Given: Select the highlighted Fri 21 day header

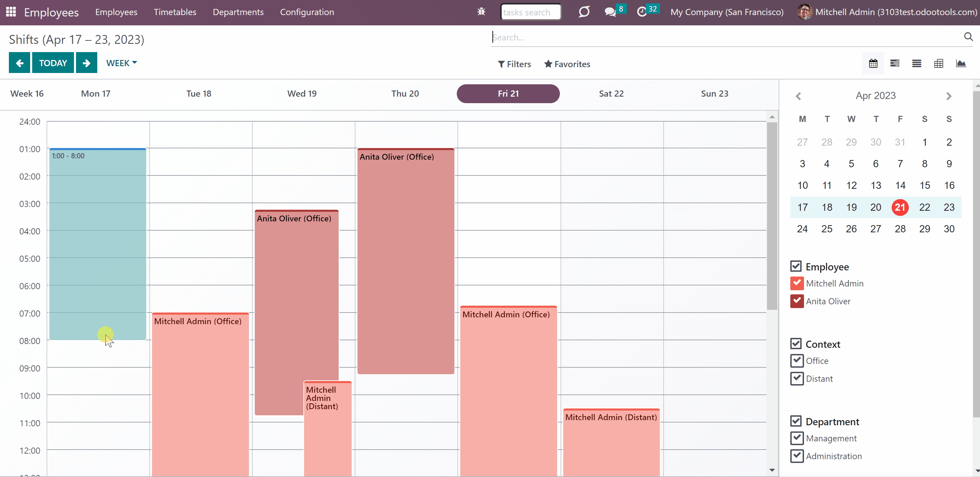Looking at the screenshot, I should tap(508, 94).
